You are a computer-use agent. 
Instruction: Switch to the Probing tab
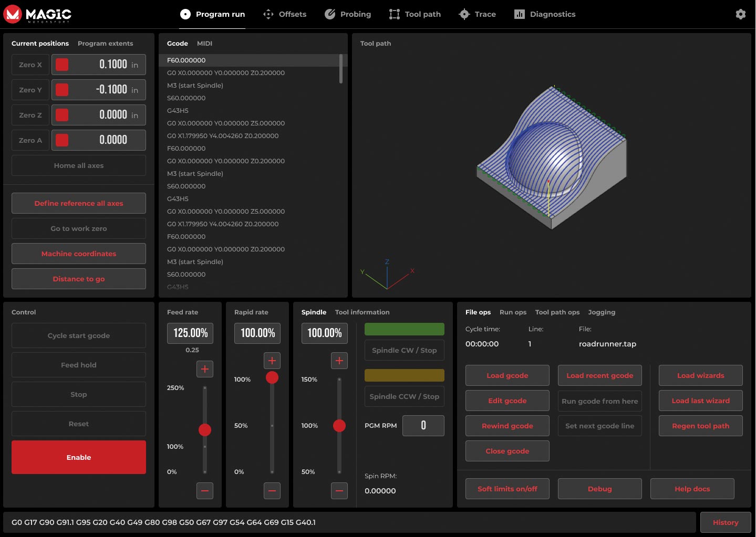click(348, 14)
